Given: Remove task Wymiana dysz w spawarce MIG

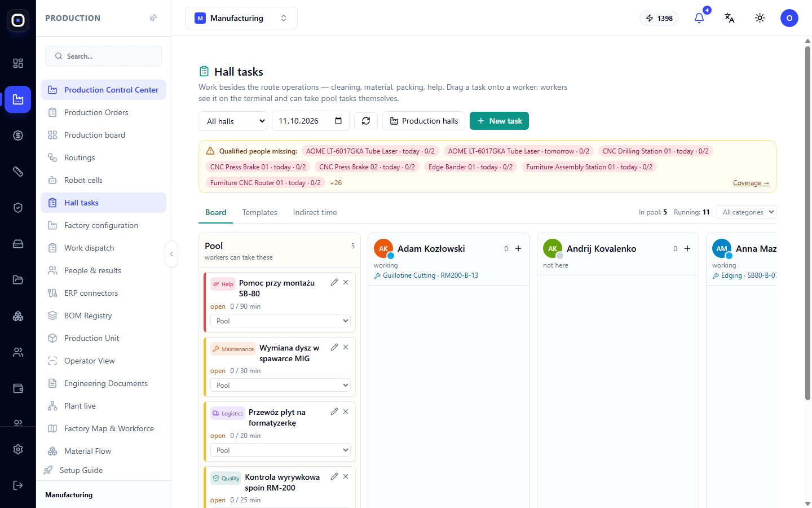Looking at the screenshot, I should click(x=346, y=347).
